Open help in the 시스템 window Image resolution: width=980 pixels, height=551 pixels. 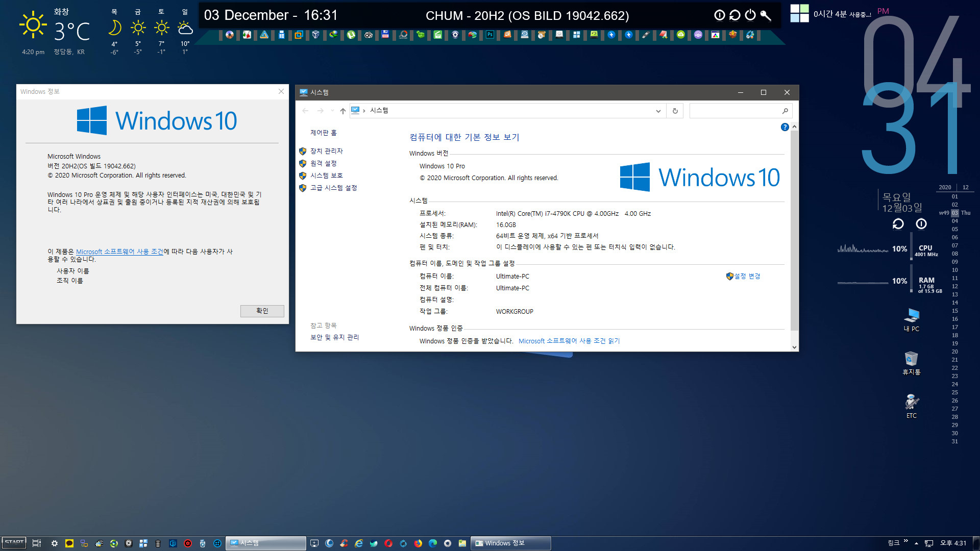pyautogui.click(x=785, y=127)
